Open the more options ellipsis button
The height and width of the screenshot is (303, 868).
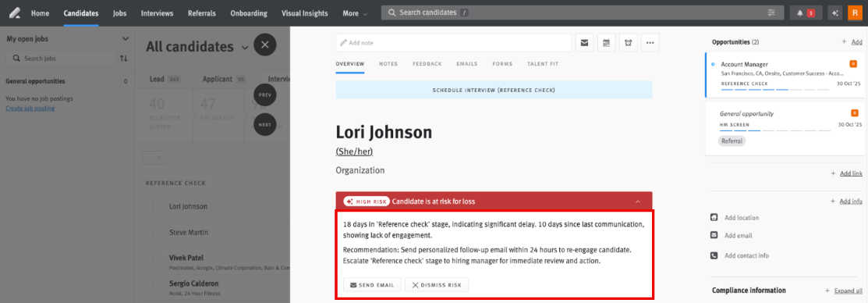650,43
